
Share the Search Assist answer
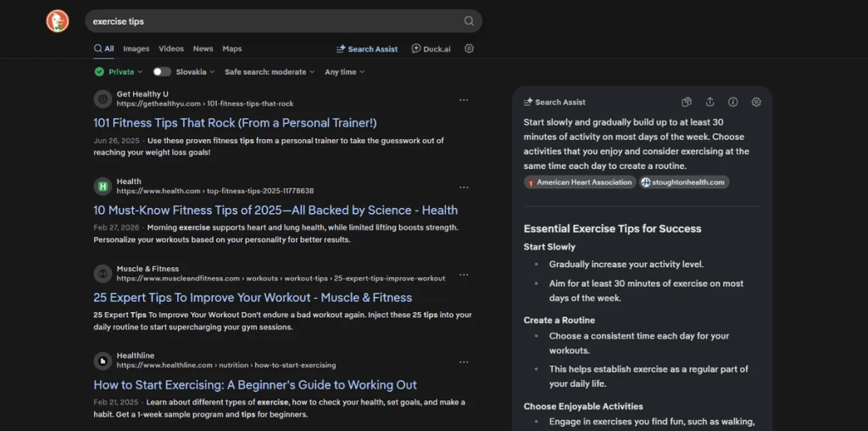[x=709, y=102]
